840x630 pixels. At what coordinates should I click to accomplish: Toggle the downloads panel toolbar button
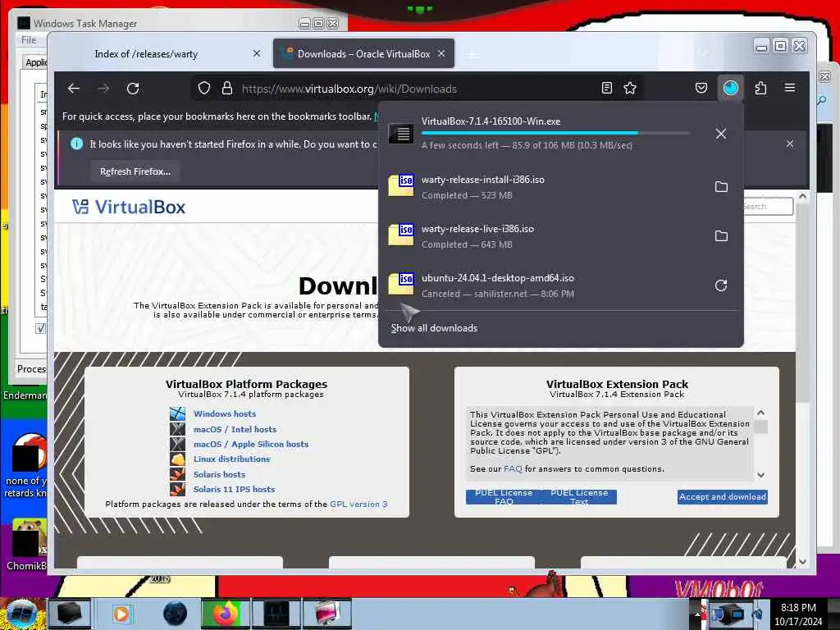click(x=731, y=88)
